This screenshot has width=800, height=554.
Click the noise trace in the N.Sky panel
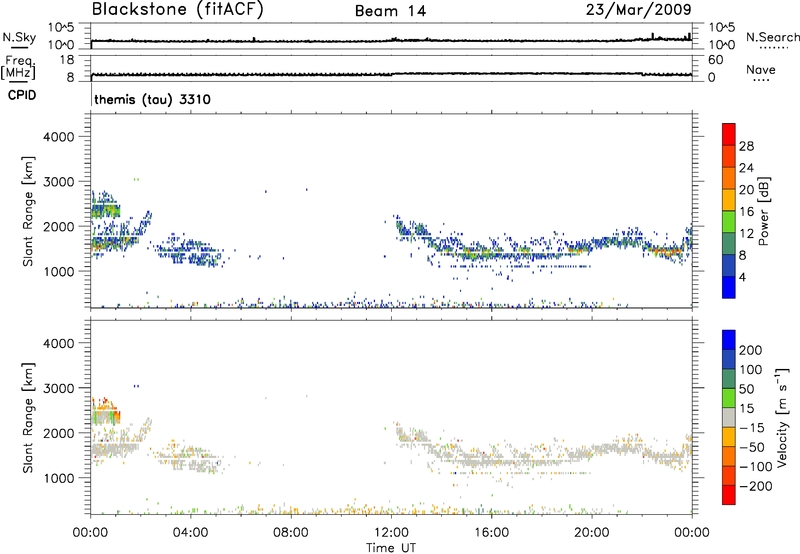(x=391, y=40)
